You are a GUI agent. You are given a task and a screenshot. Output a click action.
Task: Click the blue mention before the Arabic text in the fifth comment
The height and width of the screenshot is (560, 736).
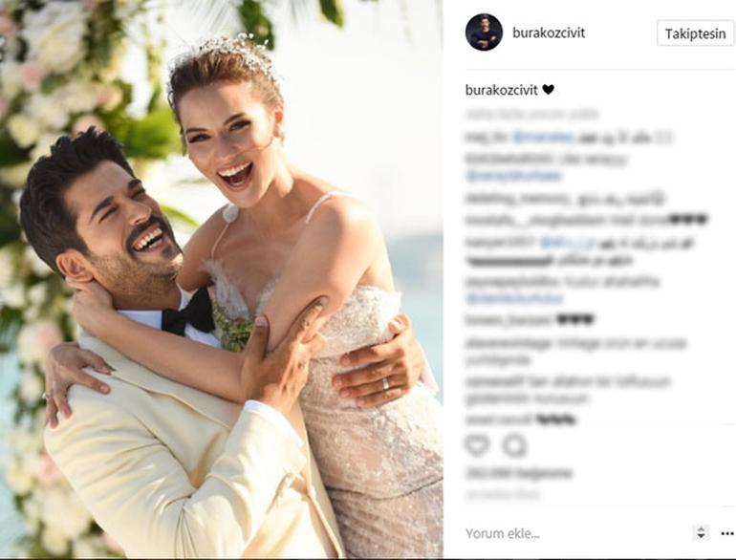point(568,243)
